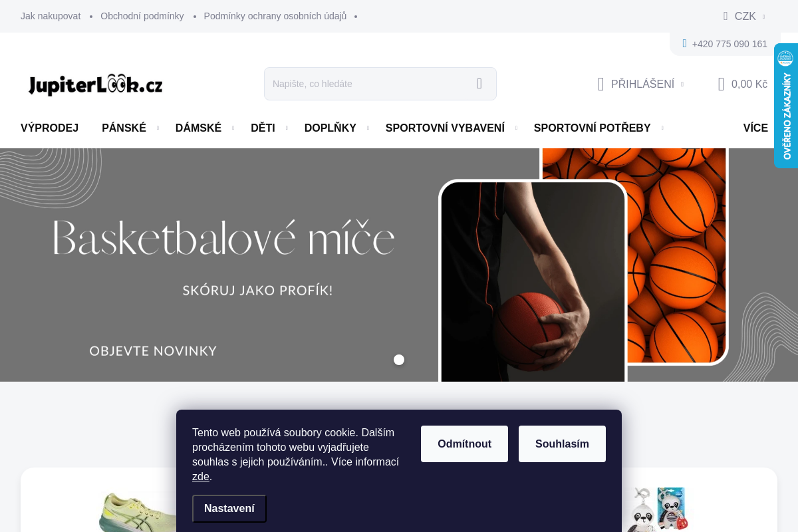
Task: Go to Sportovní vybavení category
Action: pyautogui.click(x=445, y=128)
